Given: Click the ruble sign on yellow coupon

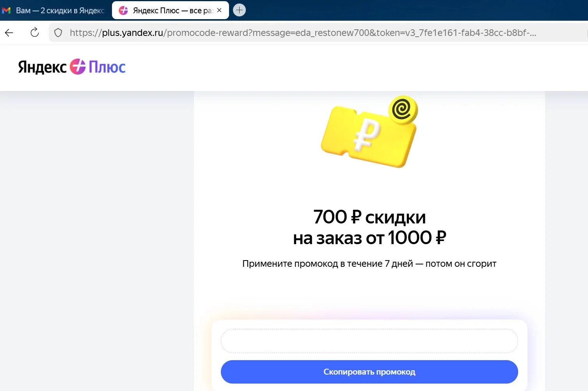Looking at the screenshot, I should 367,135.
